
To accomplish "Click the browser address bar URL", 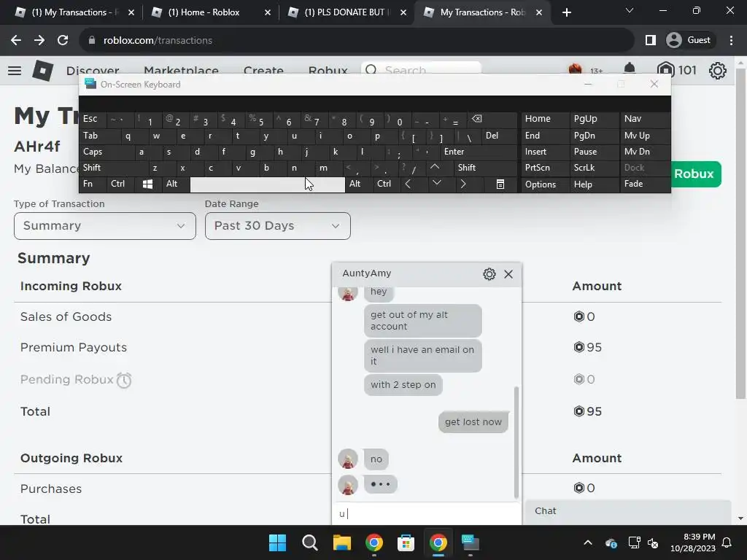I will point(158,41).
